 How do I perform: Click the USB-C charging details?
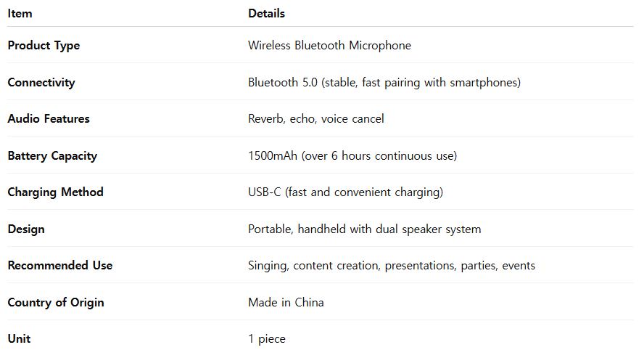[345, 192]
